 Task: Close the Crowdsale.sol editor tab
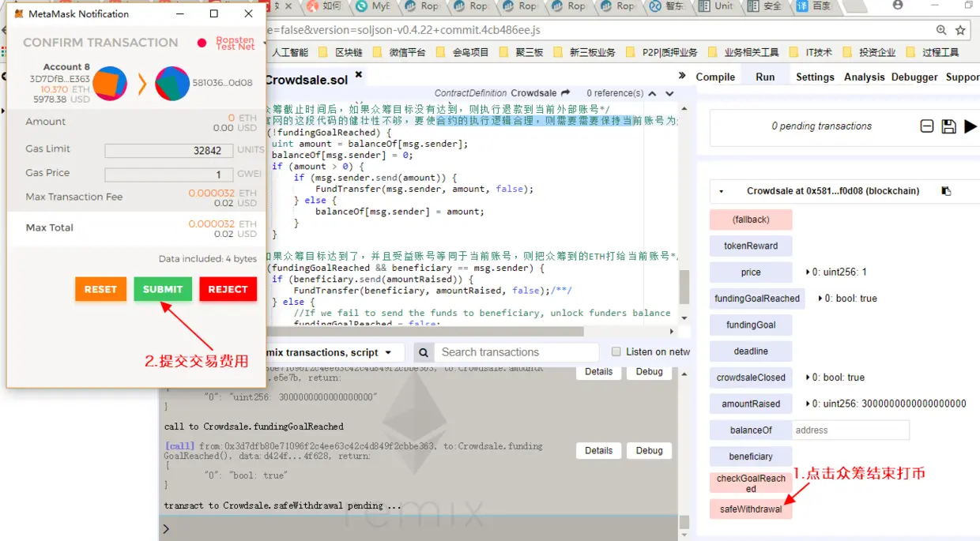pyautogui.click(x=358, y=75)
